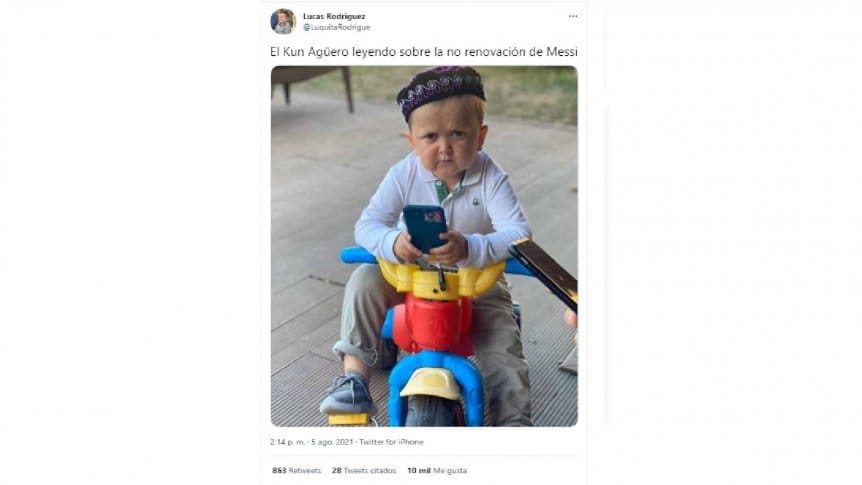Click the embroidered cap in the photo
Image resolution: width=862 pixels, height=485 pixels.
pyautogui.click(x=440, y=88)
